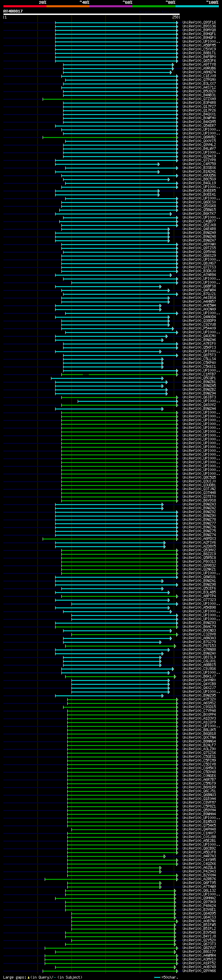Click label UniRef100_A2FSV6
Image resolution: width=222 pixels, height=980 pixels.
tap(199, 543)
